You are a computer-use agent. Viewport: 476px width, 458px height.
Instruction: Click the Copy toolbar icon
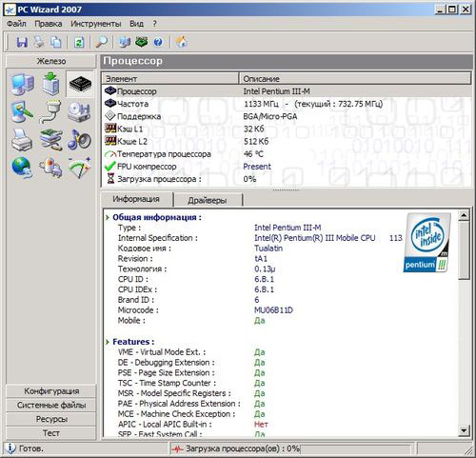(56, 42)
